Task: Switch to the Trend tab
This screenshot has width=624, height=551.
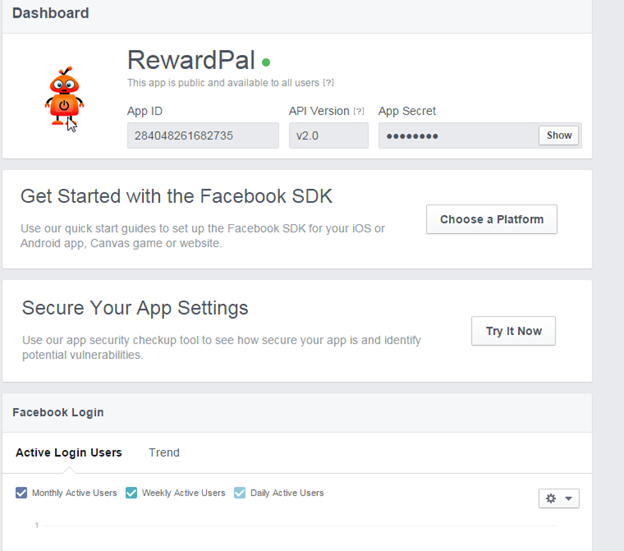Action: pos(164,452)
